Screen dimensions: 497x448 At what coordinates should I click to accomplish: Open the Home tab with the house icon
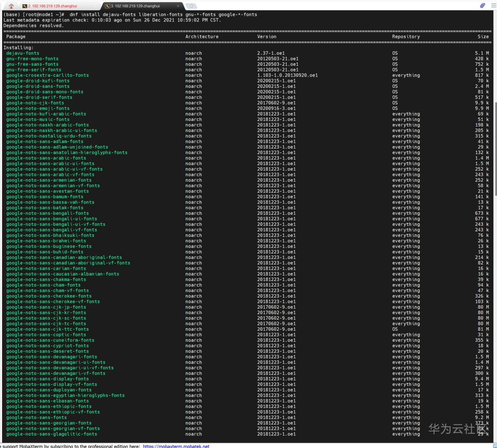[x=11, y=6]
